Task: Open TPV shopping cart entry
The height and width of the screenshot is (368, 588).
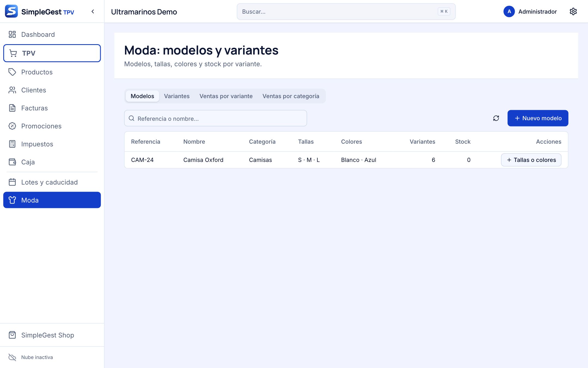Action: coord(52,53)
